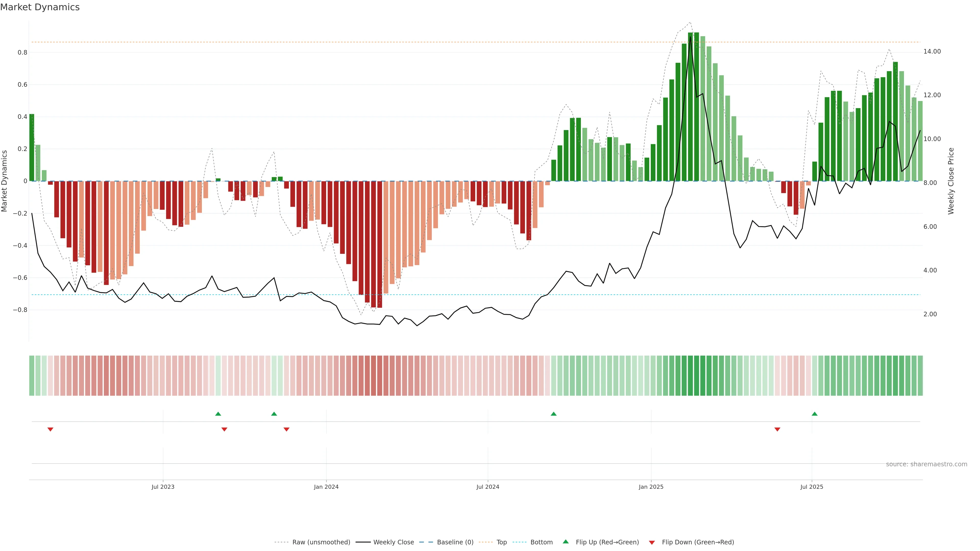Click the source: sharemaestro.com text

926,464
